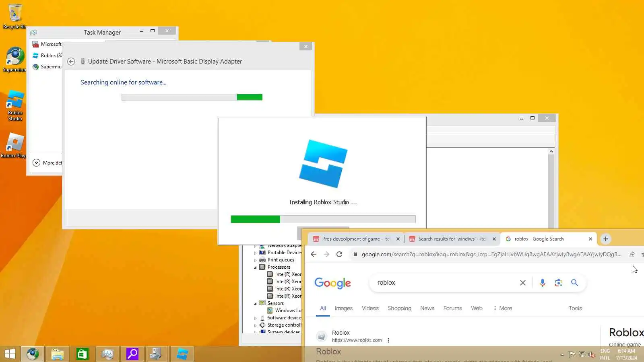The width and height of the screenshot is (644, 362).
Task: Go back in the Update Driver Software wizard
Action: pyautogui.click(x=71, y=62)
